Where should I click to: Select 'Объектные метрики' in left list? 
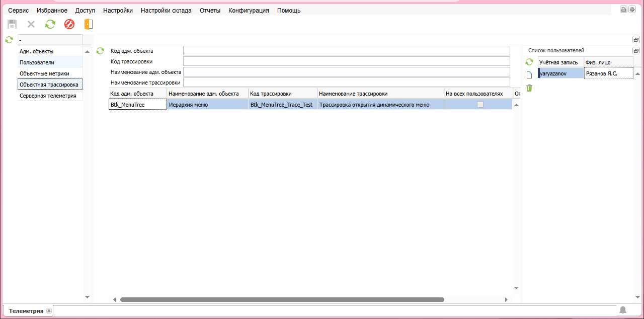click(44, 73)
